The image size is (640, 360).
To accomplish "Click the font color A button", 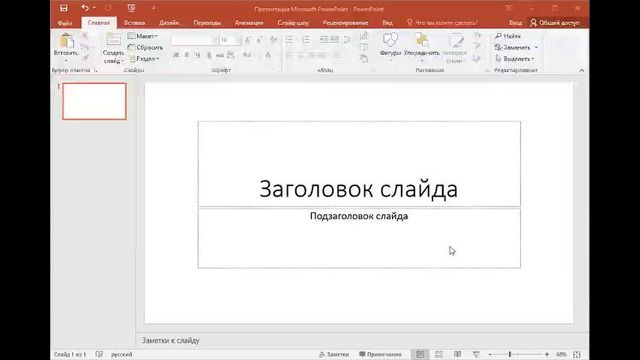I will tap(268, 55).
